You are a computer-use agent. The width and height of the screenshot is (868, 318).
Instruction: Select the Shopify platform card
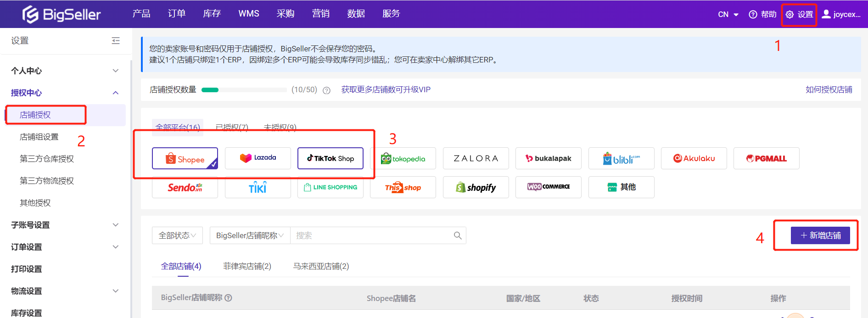pyautogui.click(x=476, y=187)
